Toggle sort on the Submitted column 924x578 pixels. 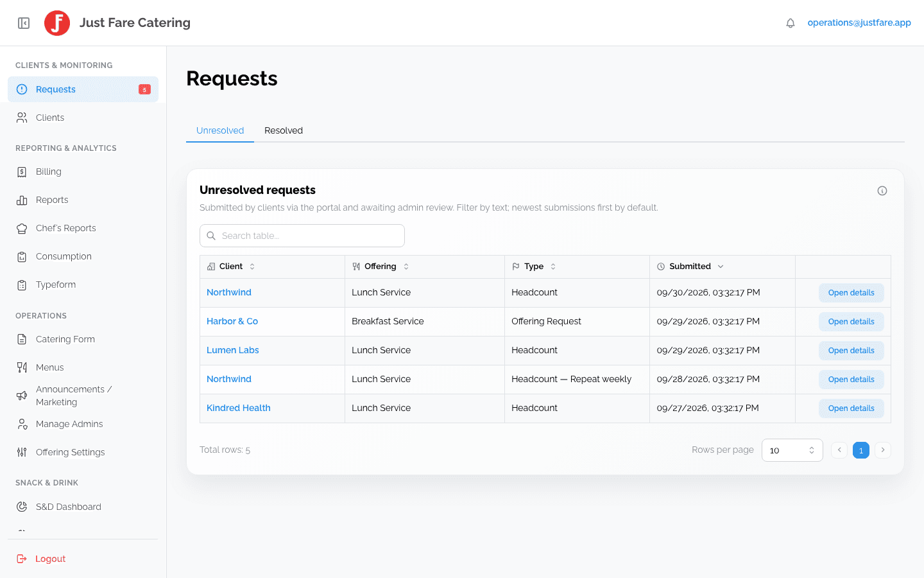point(721,267)
